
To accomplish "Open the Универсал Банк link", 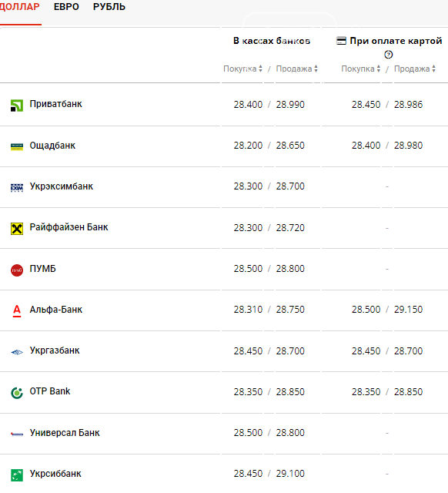I will (x=65, y=433).
